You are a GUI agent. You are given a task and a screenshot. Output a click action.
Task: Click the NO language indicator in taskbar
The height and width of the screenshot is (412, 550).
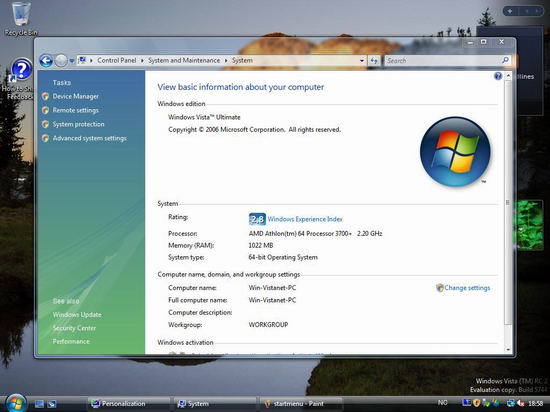442,403
